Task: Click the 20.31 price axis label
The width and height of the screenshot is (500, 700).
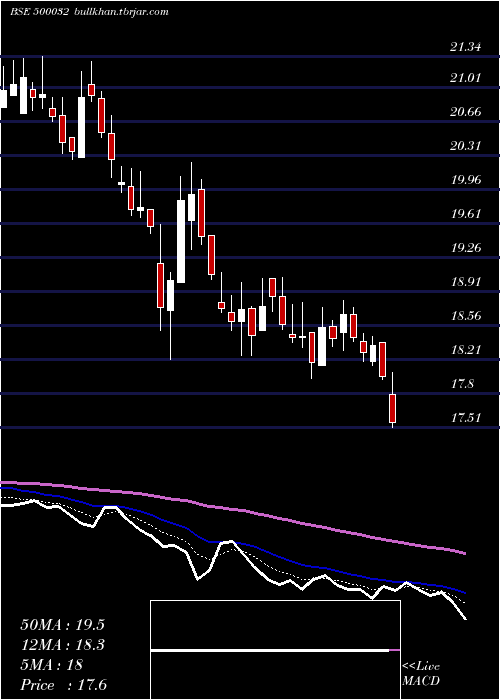Action: [467, 146]
